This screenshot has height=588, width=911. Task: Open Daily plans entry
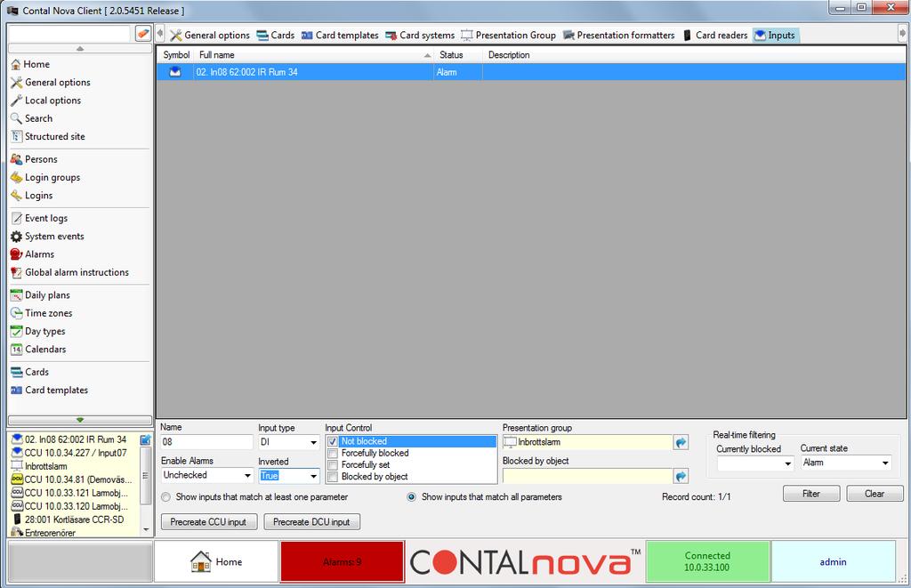[40, 294]
